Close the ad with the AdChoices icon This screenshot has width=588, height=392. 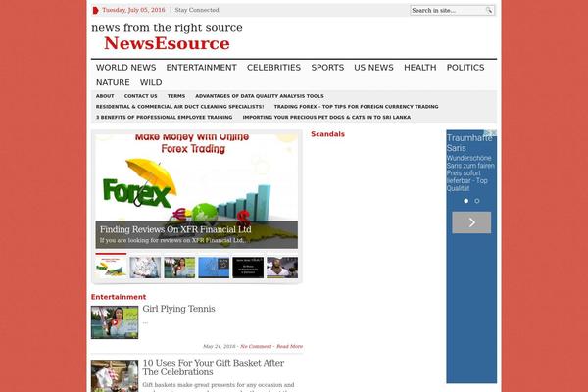tap(493, 133)
